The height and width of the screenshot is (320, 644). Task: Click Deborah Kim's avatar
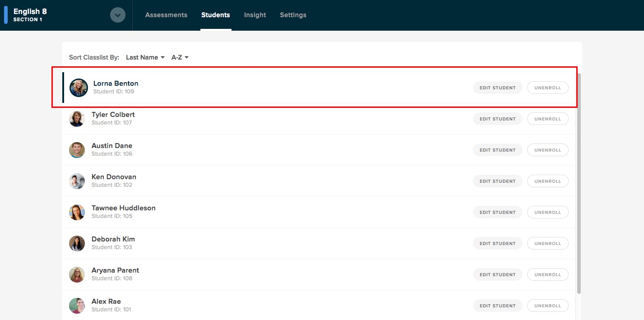coord(77,243)
